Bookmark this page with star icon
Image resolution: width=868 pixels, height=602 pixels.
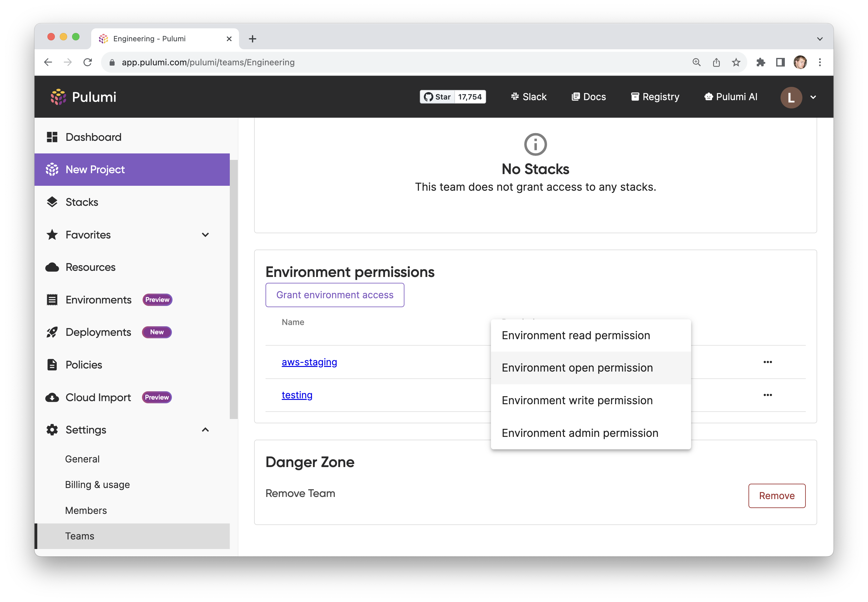[736, 62]
